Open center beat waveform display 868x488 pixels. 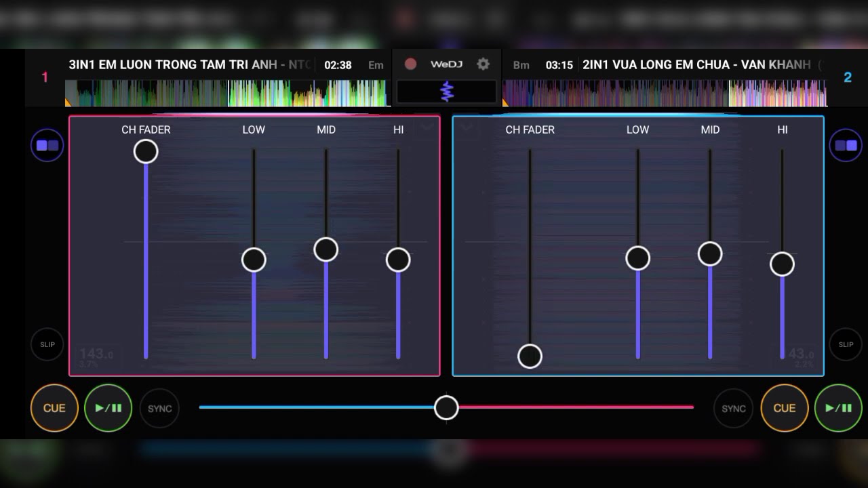pos(447,91)
